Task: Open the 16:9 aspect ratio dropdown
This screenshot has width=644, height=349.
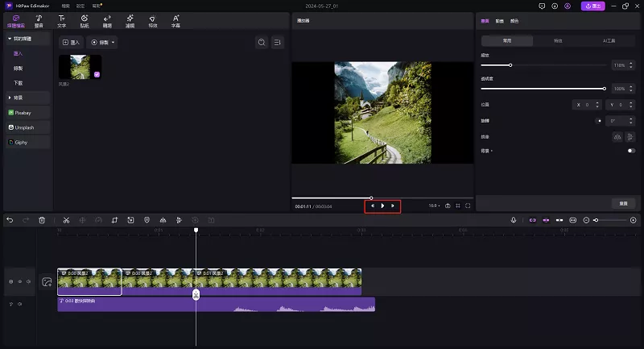Action: [x=434, y=206]
